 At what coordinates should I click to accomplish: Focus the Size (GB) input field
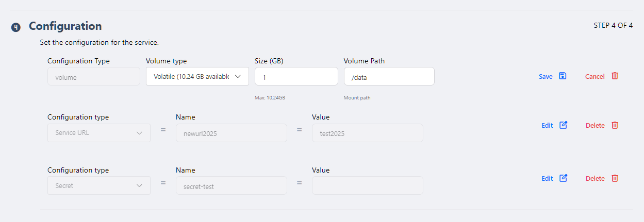(x=296, y=77)
